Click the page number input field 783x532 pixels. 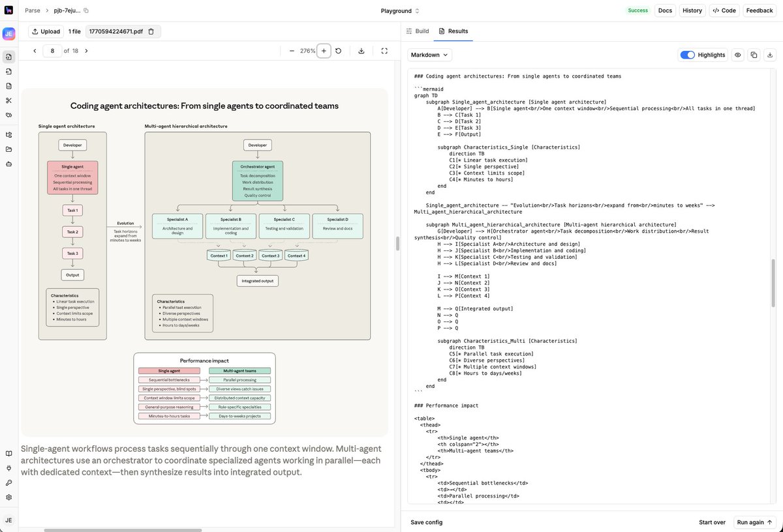(x=52, y=51)
